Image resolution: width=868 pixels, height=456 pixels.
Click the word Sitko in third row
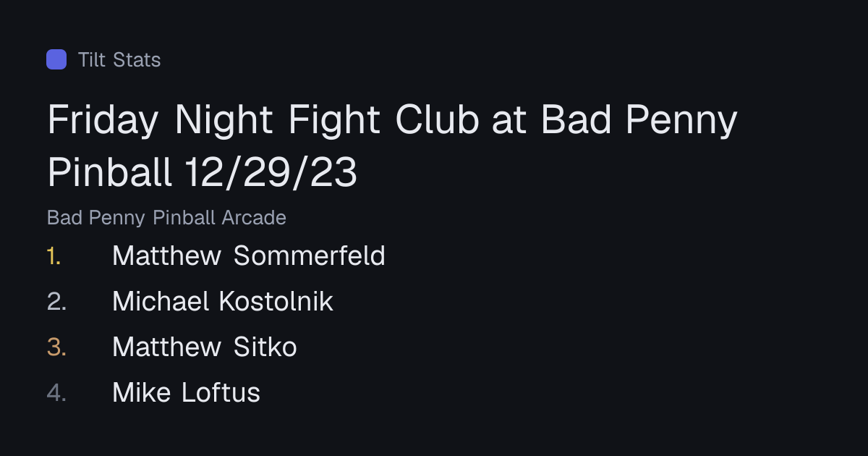(x=265, y=347)
